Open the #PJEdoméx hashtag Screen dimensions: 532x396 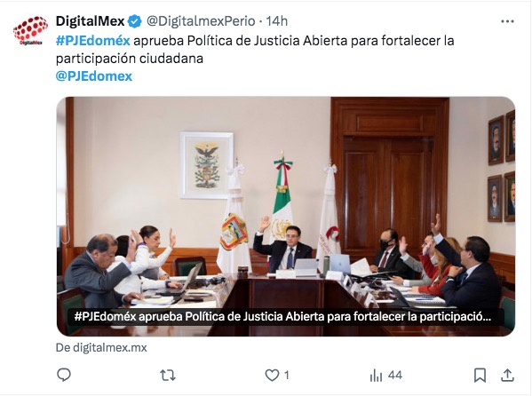pos(92,41)
